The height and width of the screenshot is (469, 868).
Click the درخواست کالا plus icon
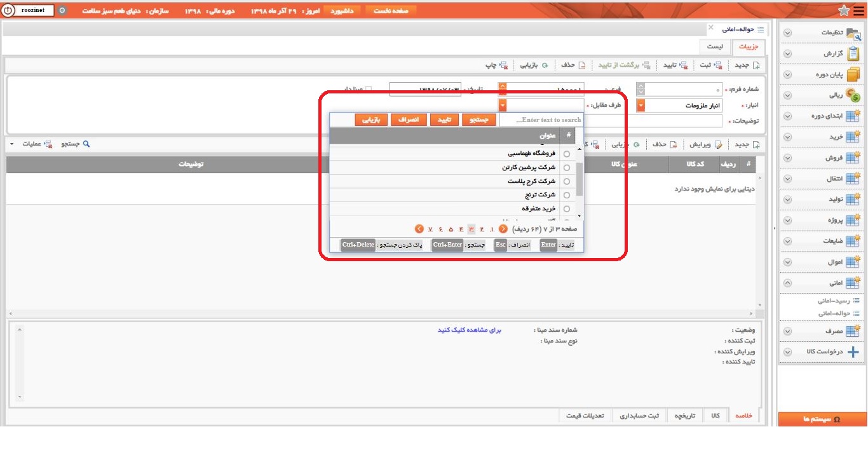pyautogui.click(x=853, y=352)
